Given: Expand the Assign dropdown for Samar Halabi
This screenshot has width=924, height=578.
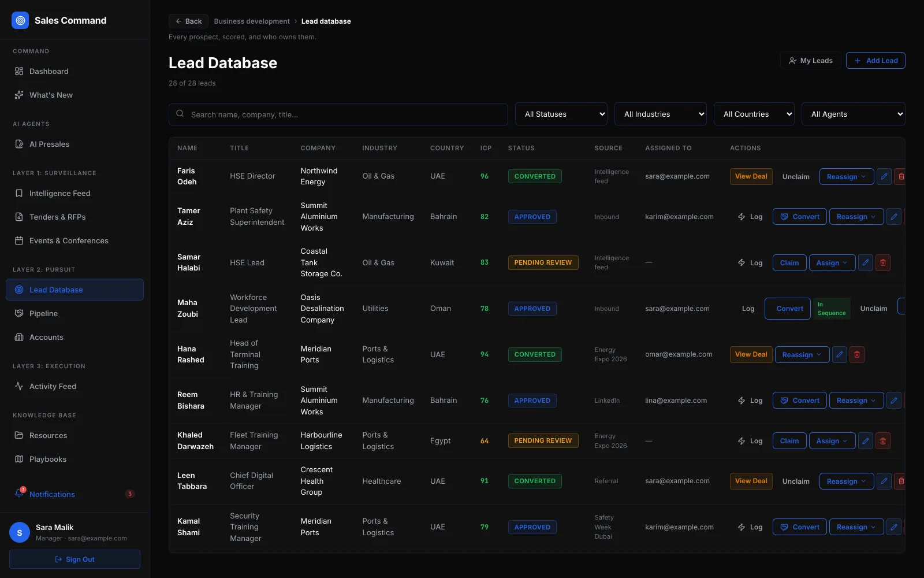Looking at the screenshot, I should 832,262.
